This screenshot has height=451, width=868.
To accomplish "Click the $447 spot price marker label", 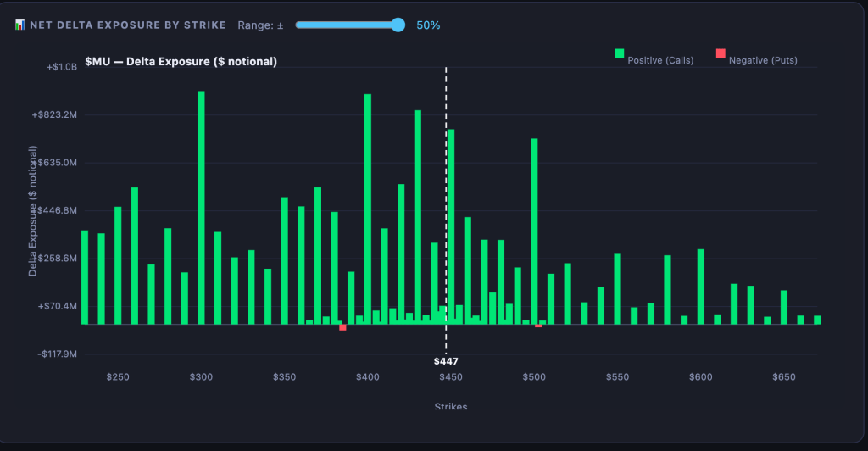I will [446, 361].
